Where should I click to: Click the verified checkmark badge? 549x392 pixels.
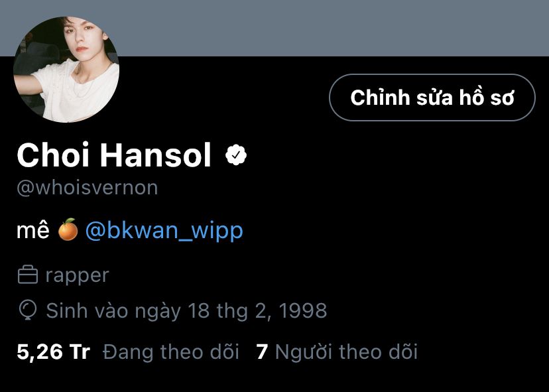[236, 155]
